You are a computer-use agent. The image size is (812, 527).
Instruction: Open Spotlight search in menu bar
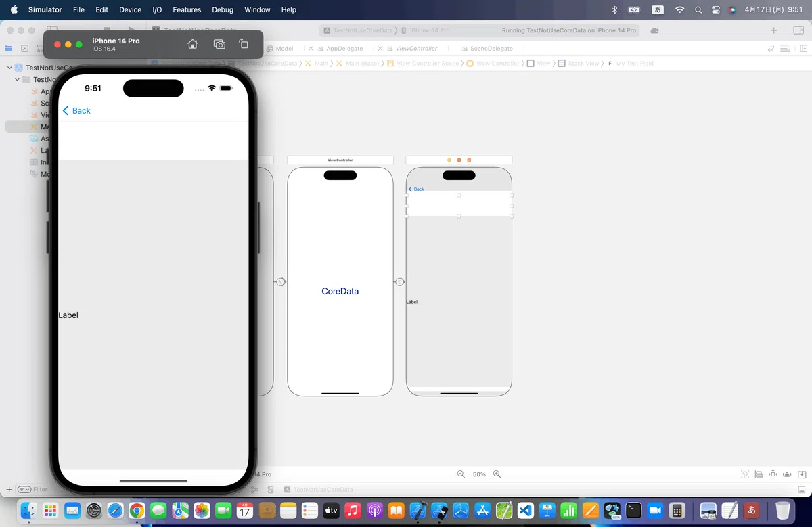click(698, 9)
